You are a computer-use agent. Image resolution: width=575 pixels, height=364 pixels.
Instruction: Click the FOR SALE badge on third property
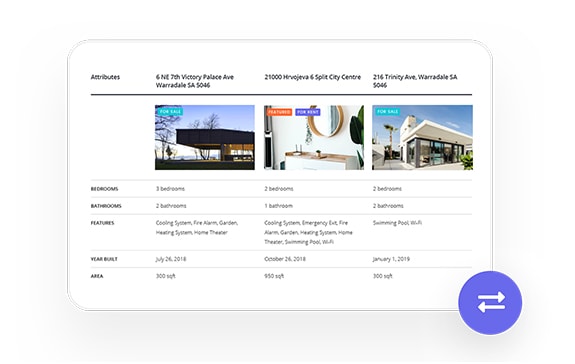[x=387, y=111]
